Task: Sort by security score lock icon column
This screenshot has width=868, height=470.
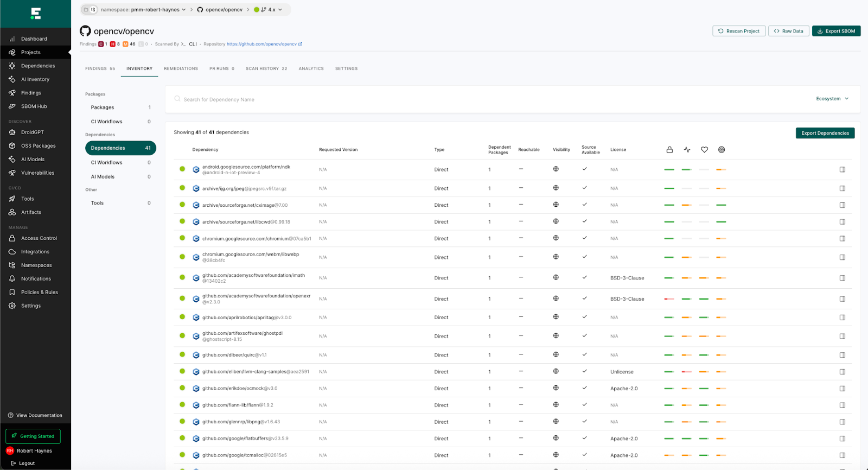Action: [x=669, y=150]
